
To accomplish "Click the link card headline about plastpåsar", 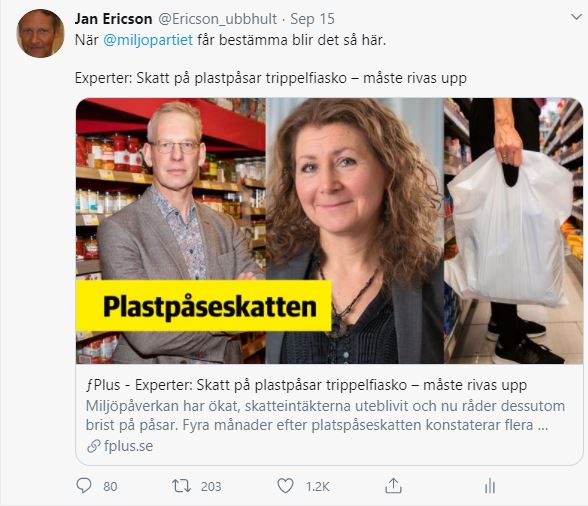I will coord(306,385).
